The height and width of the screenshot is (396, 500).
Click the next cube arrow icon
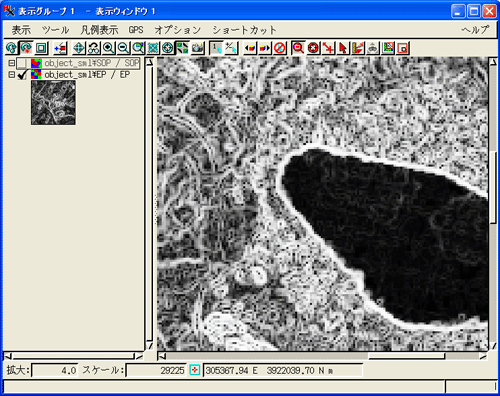[265, 48]
